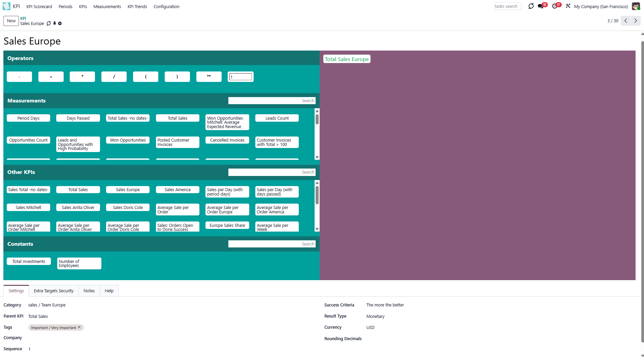Screen dimensions: 644x358
Task: Open the KPI Scorecard menu
Action: click(x=39, y=6)
